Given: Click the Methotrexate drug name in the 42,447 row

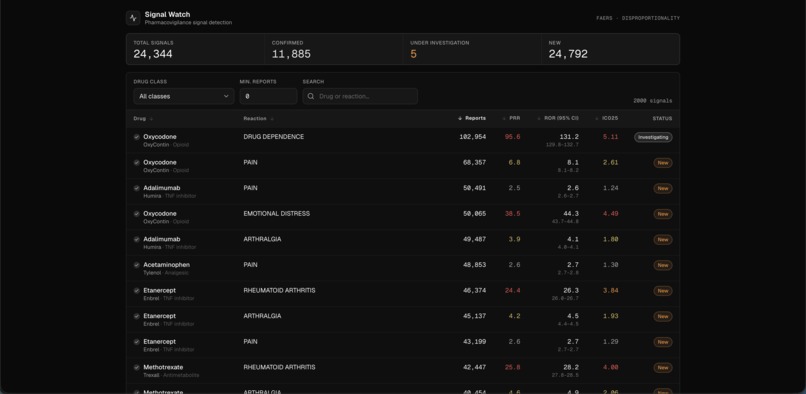Looking at the screenshot, I should coord(163,367).
